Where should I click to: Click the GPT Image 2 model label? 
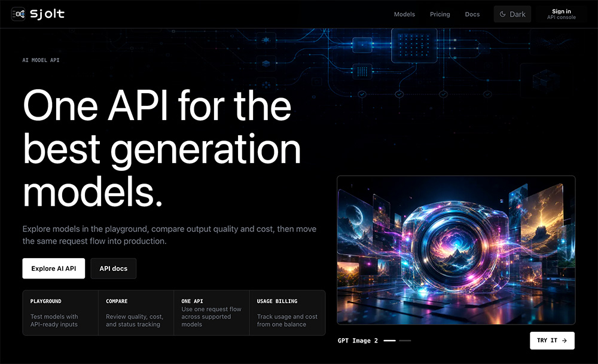pos(358,340)
